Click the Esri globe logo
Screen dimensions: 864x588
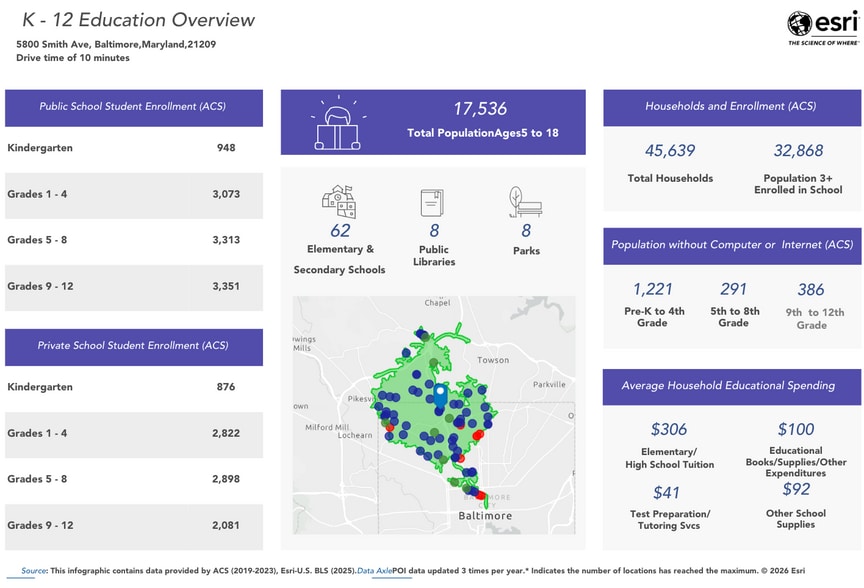click(800, 23)
